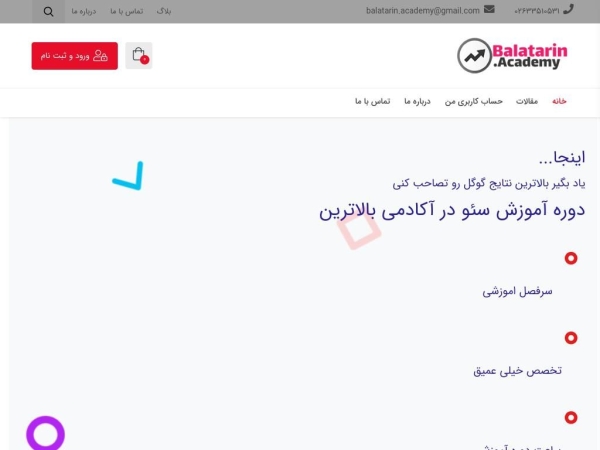Click the red bullet above سرفصل اموزشی
The height and width of the screenshot is (450, 600).
[571, 258]
